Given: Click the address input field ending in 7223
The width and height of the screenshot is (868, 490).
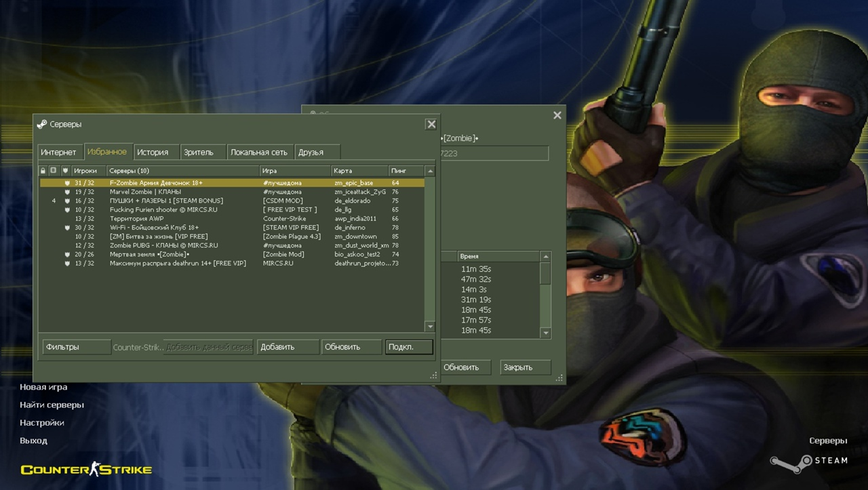Looking at the screenshot, I should (x=494, y=154).
